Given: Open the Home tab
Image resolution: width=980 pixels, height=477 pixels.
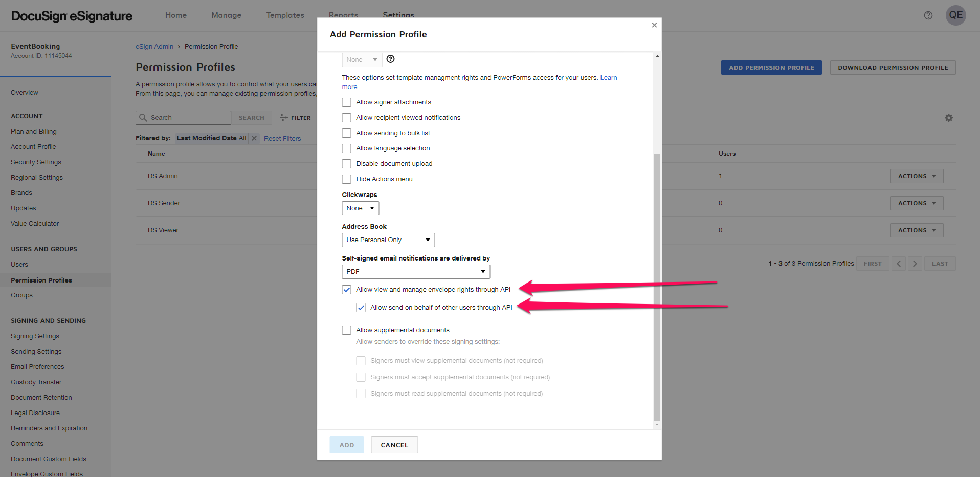Looking at the screenshot, I should pyautogui.click(x=176, y=15).
